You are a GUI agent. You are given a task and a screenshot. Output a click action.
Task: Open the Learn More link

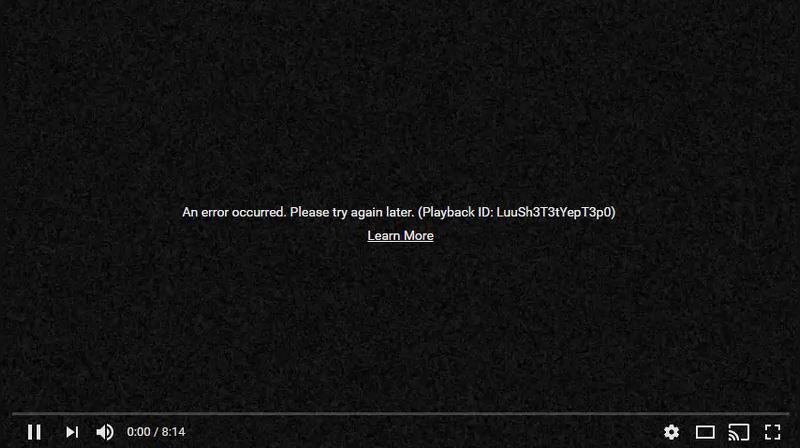401,236
